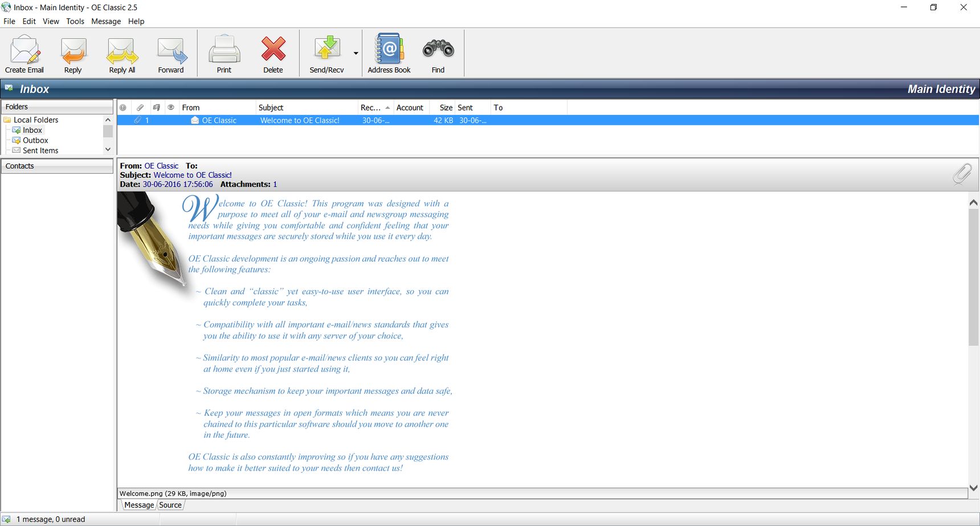Viewport: 980px width, 526px height.
Task: Open the View menu
Action: coord(51,21)
